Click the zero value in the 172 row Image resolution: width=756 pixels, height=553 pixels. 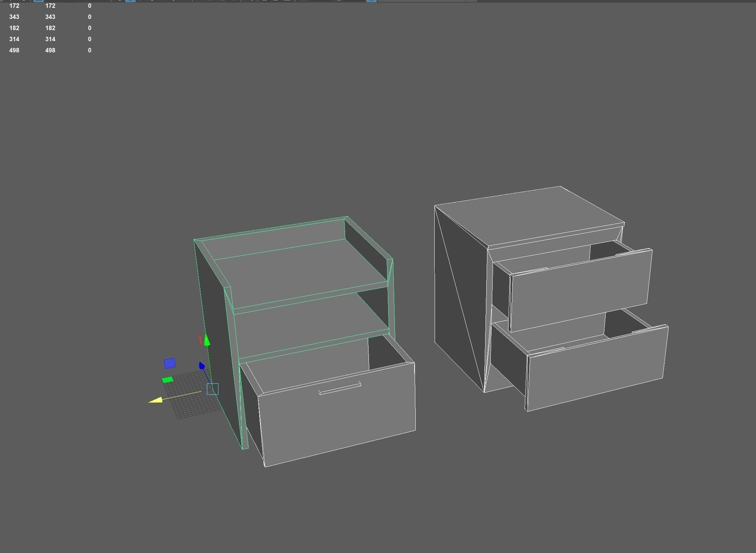pyautogui.click(x=90, y=6)
